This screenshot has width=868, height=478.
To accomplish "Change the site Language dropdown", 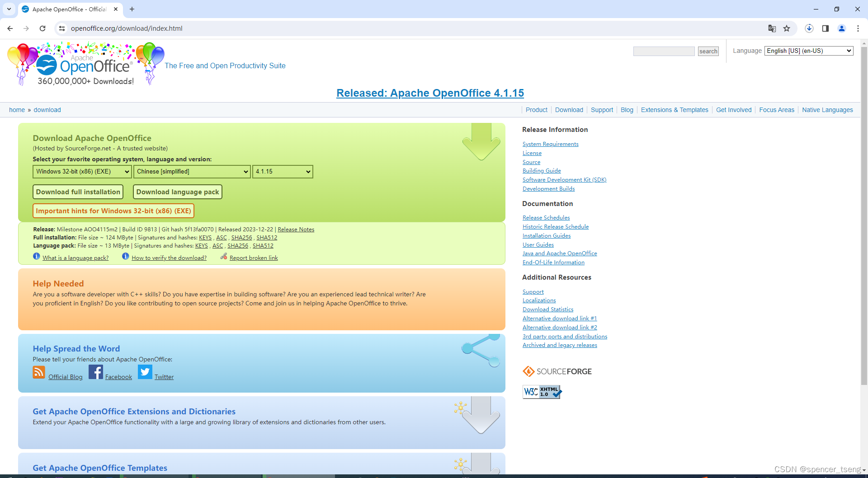I will (808, 50).
